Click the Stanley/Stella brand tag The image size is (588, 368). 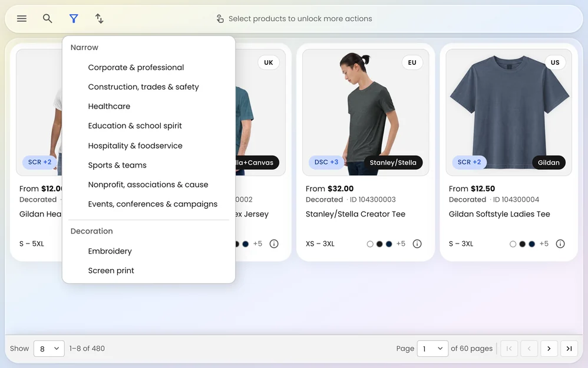coord(393,163)
